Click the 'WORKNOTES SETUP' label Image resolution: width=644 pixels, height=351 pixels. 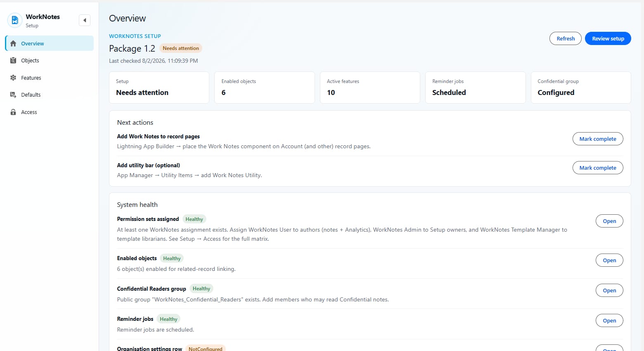[x=135, y=36]
